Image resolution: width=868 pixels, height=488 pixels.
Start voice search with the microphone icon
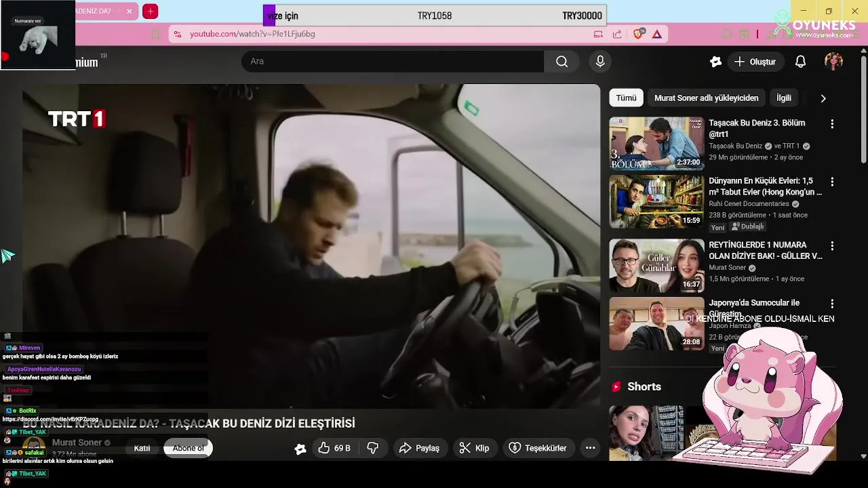tap(600, 62)
